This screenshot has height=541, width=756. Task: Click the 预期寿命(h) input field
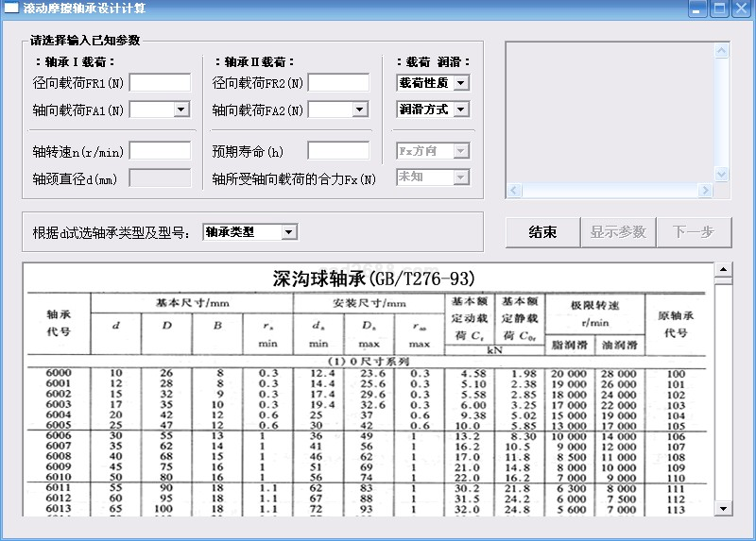coord(338,151)
